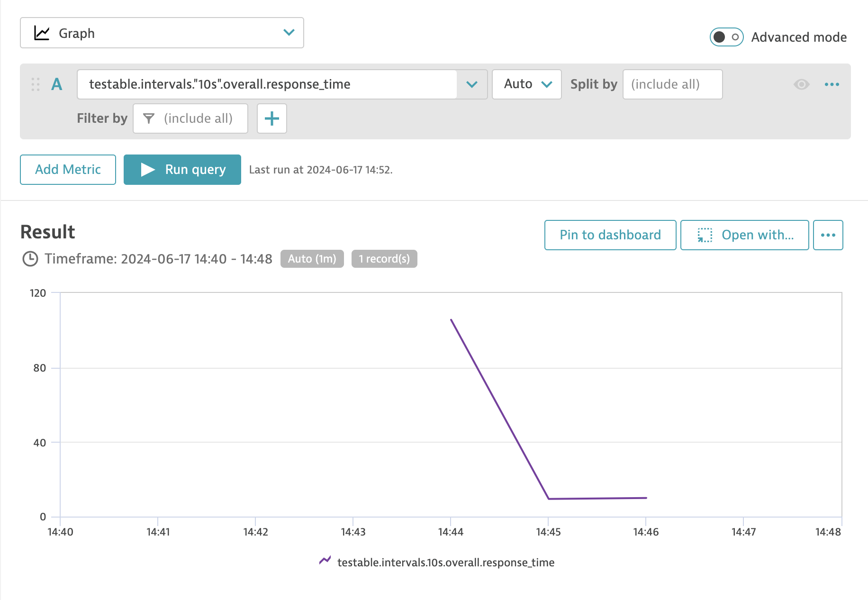This screenshot has height=600, width=868.
Task: Click the metric letter A label
Action: (x=57, y=84)
